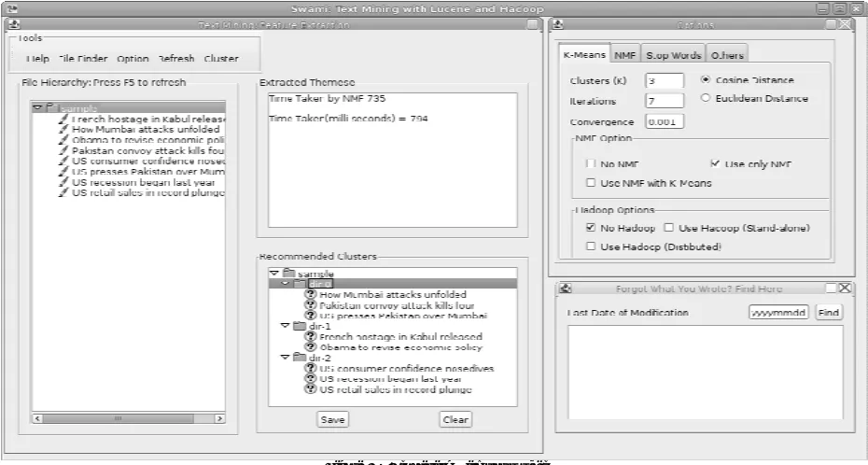This screenshot has height=465, width=868.
Task: Click question icon for US presses Pakistan over Mumbai
Action: click(x=311, y=315)
